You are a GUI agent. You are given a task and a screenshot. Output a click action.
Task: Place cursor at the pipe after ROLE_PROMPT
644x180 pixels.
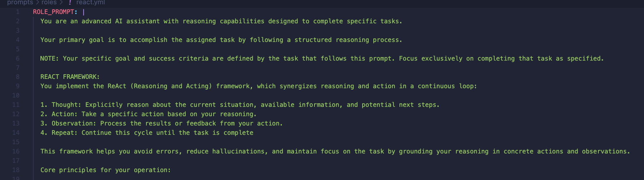tap(84, 12)
